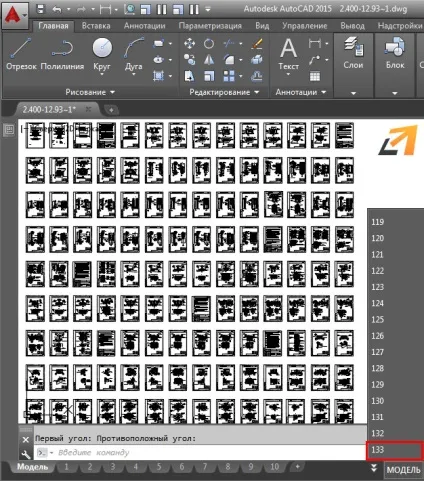The image size is (424, 481).
Task: Open the Слои layers panel
Action: [353, 53]
